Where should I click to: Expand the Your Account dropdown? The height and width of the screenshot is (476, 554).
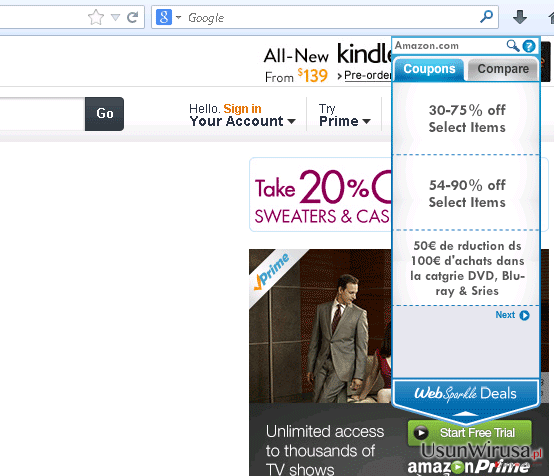pos(291,121)
